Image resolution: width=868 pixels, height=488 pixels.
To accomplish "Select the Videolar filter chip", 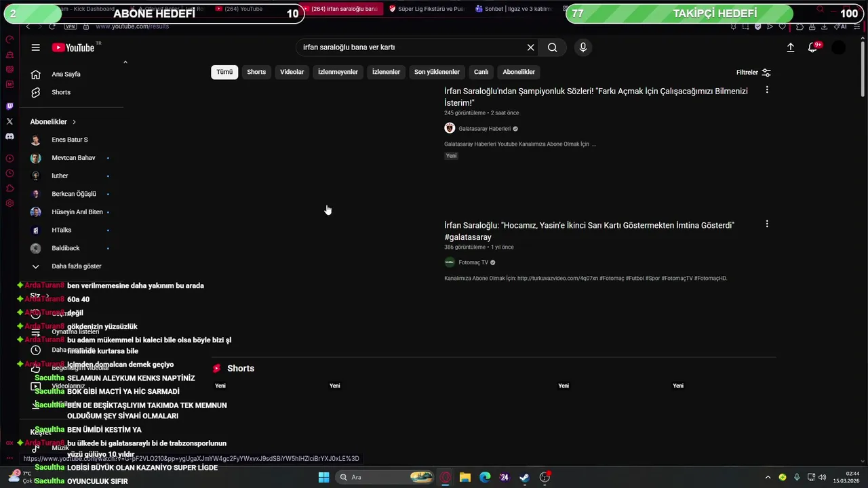I will [x=292, y=72].
